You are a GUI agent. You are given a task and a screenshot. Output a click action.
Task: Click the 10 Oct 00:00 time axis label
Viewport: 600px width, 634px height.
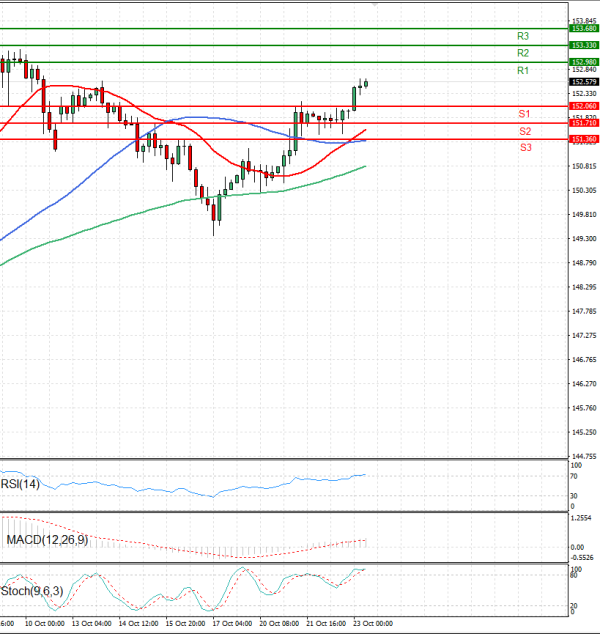pyautogui.click(x=44, y=623)
